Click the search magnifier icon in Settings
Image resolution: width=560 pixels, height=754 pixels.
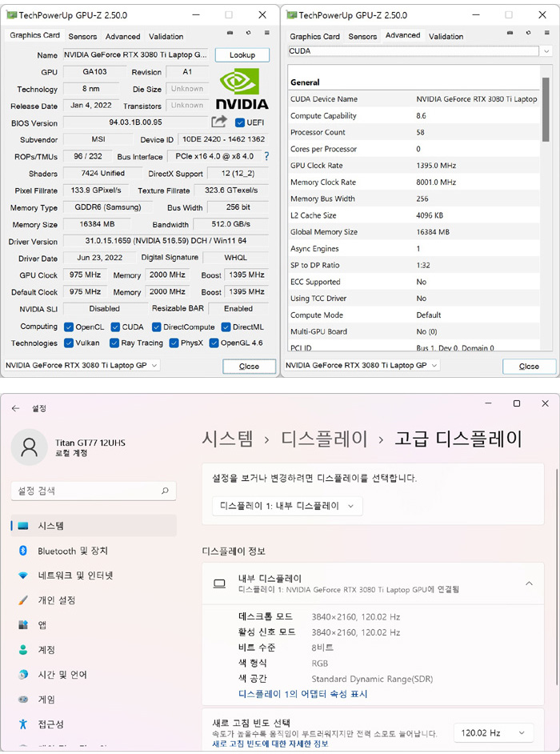tap(165, 491)
